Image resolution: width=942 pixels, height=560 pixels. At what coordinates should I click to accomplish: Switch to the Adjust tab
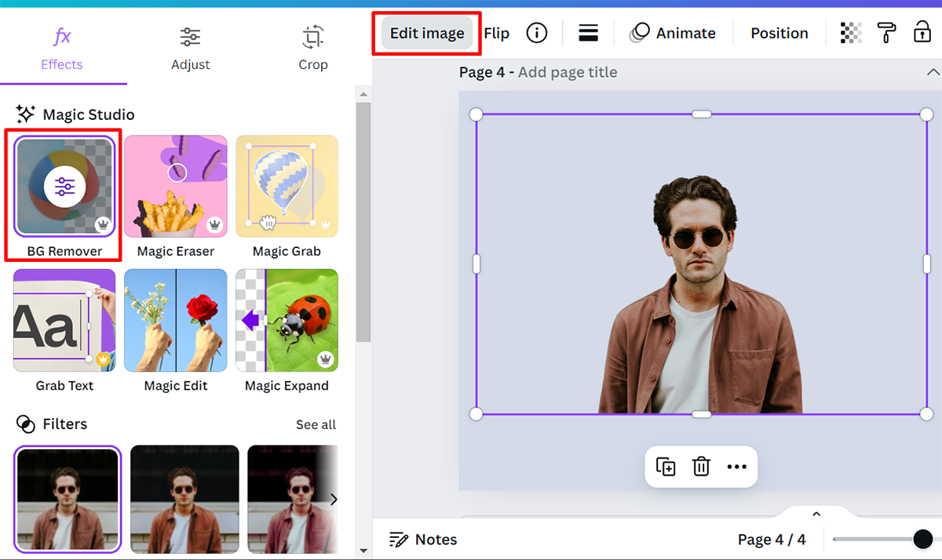click(190, 48)
